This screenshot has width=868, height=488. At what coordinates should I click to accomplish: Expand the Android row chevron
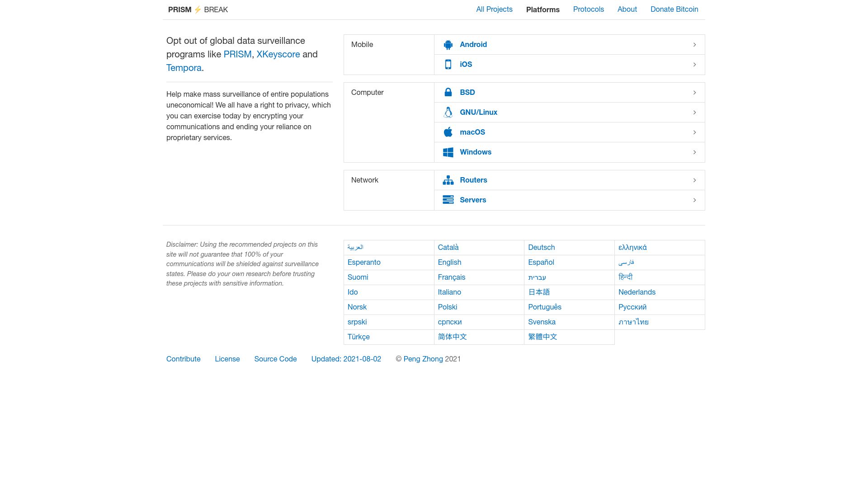pyautogui.click(x=694, y=45)
